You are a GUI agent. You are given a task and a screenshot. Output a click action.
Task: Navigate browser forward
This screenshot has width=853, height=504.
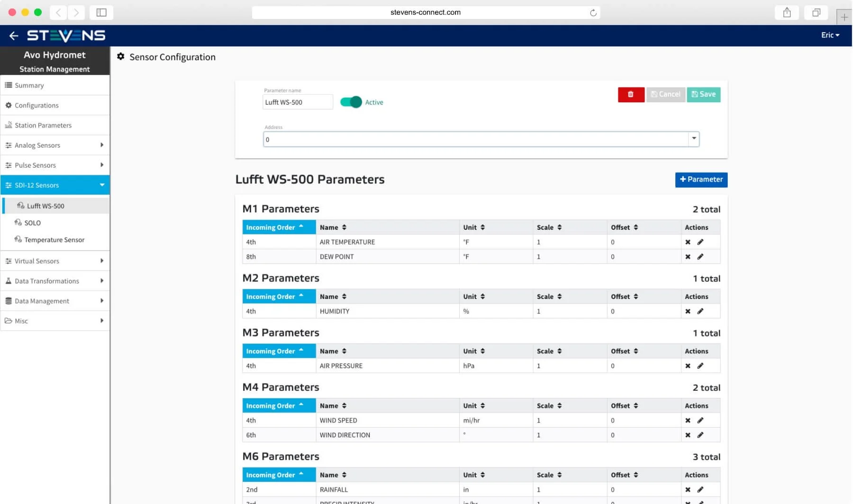tap(76, 12)
